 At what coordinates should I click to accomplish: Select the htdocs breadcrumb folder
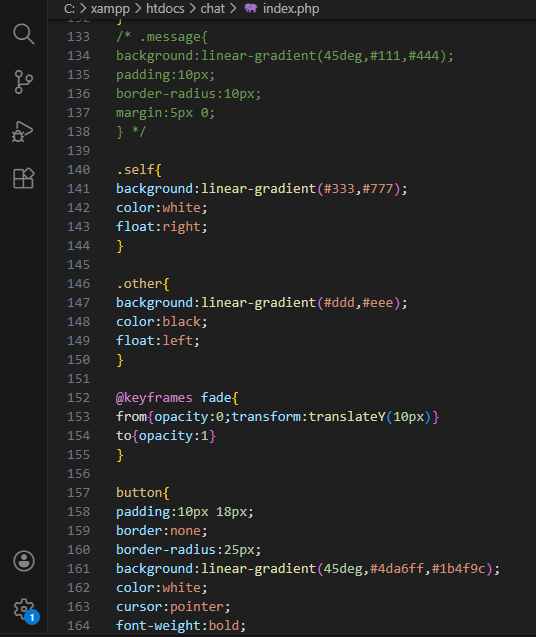[x=165, y=8]
